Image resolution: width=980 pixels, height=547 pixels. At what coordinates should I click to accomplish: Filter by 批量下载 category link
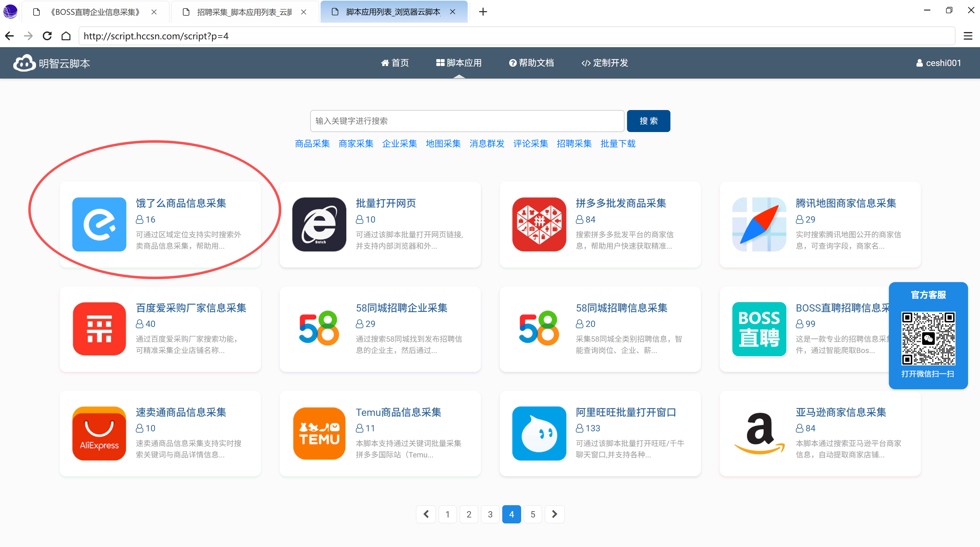click(618, 143)
